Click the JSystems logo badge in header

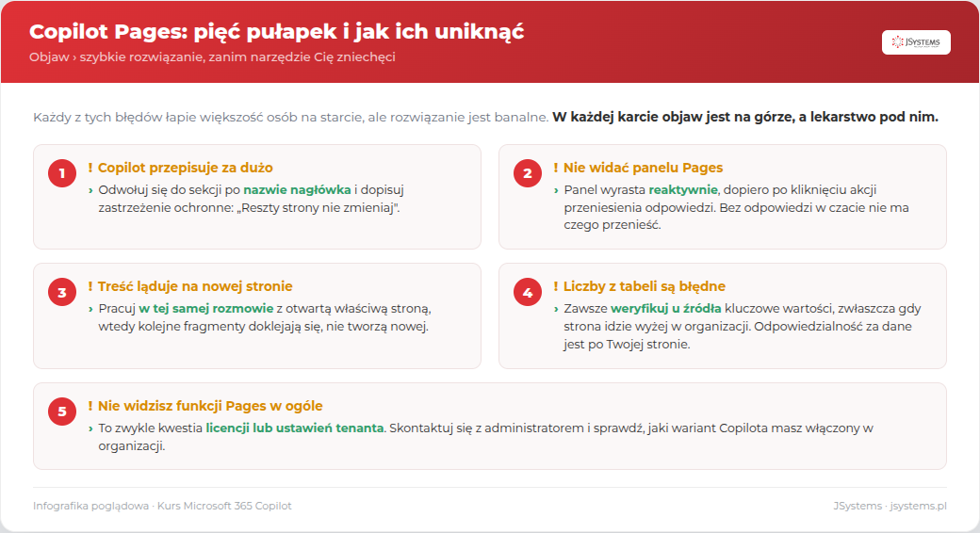point(916,42)
